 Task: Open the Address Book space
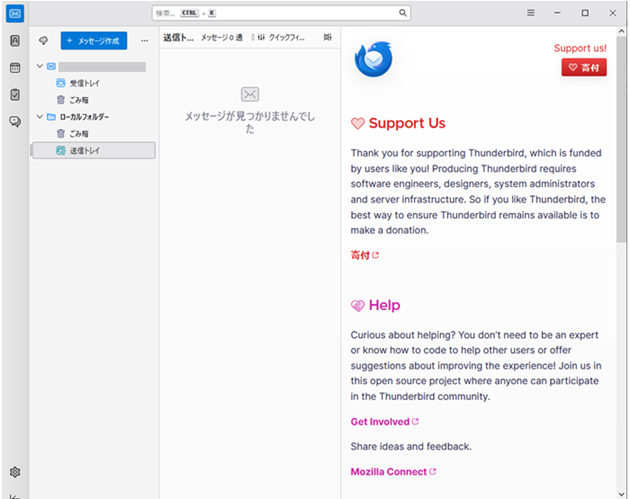point(15,41)
